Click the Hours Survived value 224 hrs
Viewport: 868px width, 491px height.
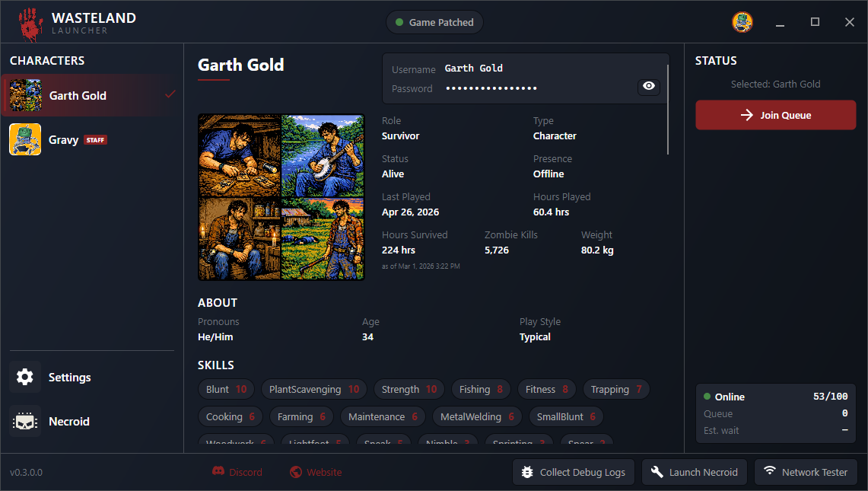point(398,250)
